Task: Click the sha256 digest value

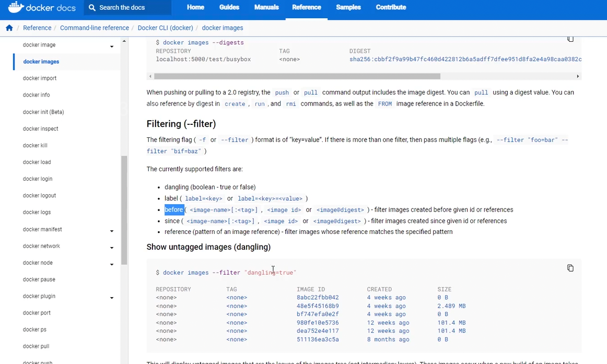Action: click(465, 59)
